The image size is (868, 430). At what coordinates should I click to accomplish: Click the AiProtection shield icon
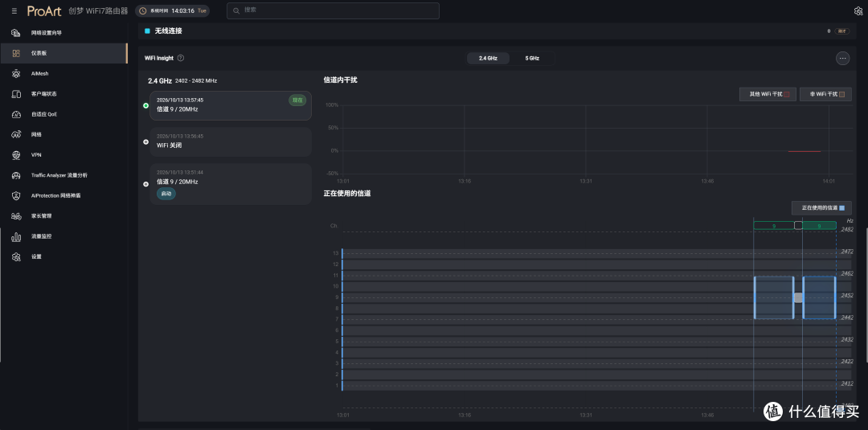click(x=16, y=195)
